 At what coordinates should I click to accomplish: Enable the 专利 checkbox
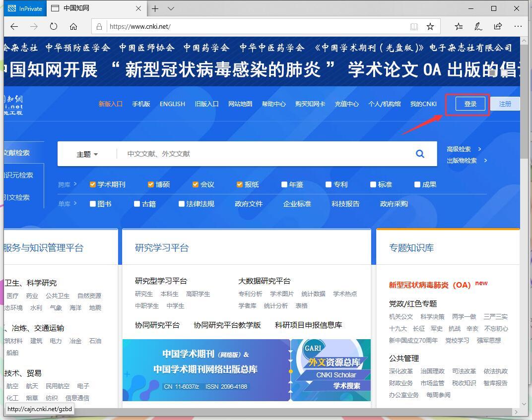329,184
